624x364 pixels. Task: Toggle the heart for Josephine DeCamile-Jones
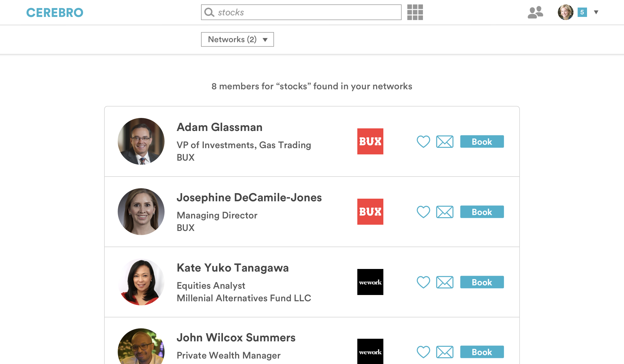(423, 212)
